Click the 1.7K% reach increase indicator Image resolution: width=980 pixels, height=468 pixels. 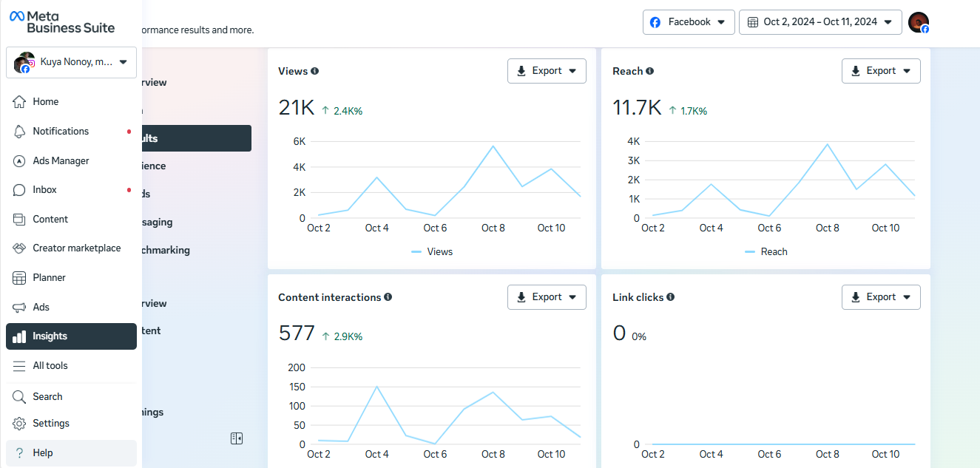(x=688, y=111)
